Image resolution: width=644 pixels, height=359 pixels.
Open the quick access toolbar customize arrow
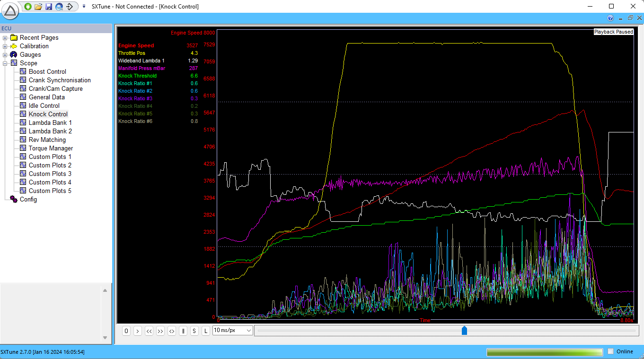[84, 7]
